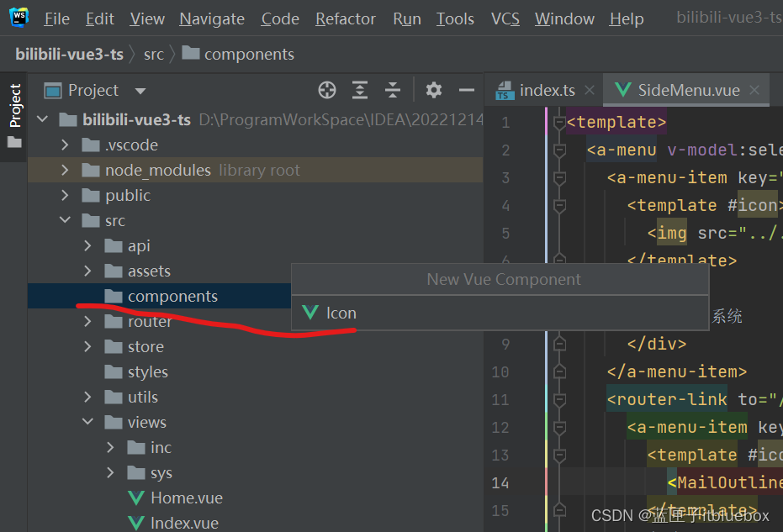Click bilibili-vue3-ts in the breadcrumb bar
The image size is (783, 532).
[x=69, y=54]
